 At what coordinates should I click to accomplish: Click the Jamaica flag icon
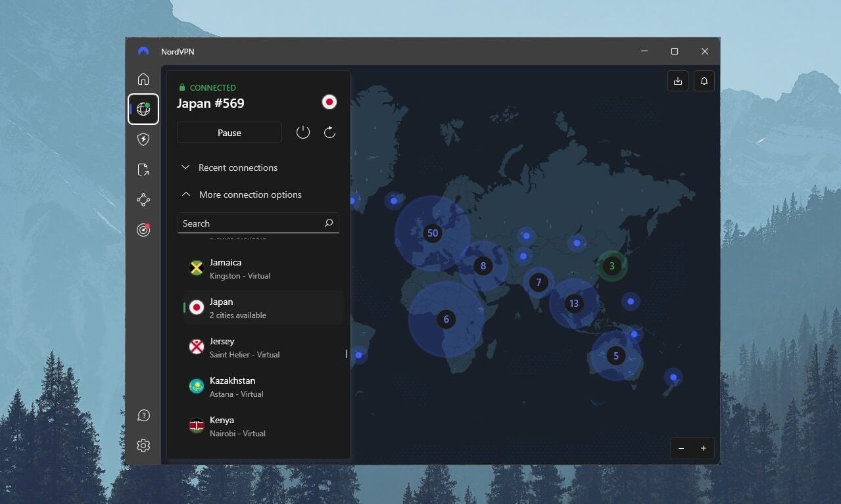click(196, 268)
